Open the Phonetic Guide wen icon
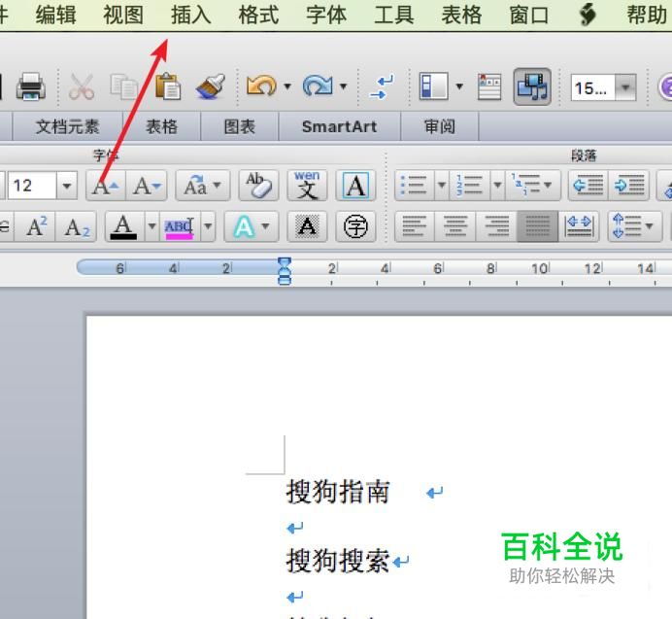Screen dimensions: 672x619 [x=307, y=186]
